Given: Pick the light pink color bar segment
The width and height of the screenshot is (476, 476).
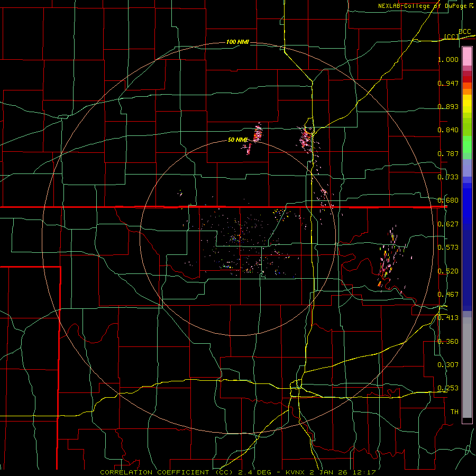Looking at the screenshot, I should [467, 57].
